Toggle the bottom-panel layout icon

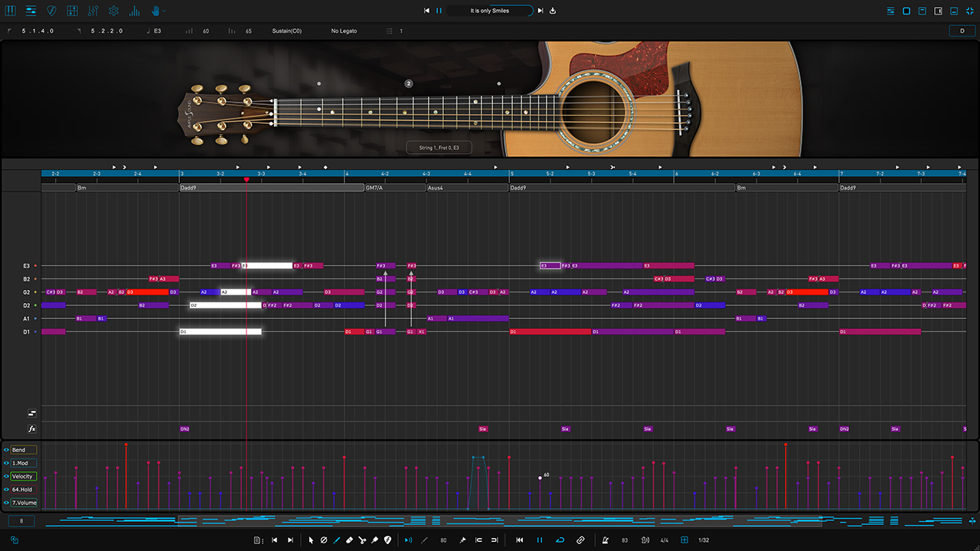953,11
